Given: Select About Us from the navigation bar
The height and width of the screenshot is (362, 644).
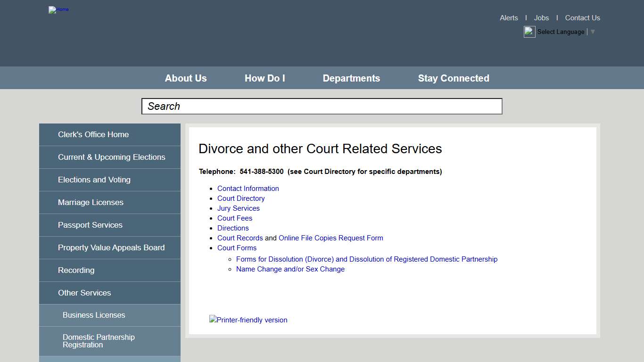Looking at the screenshot, I should tap(185, 78).
